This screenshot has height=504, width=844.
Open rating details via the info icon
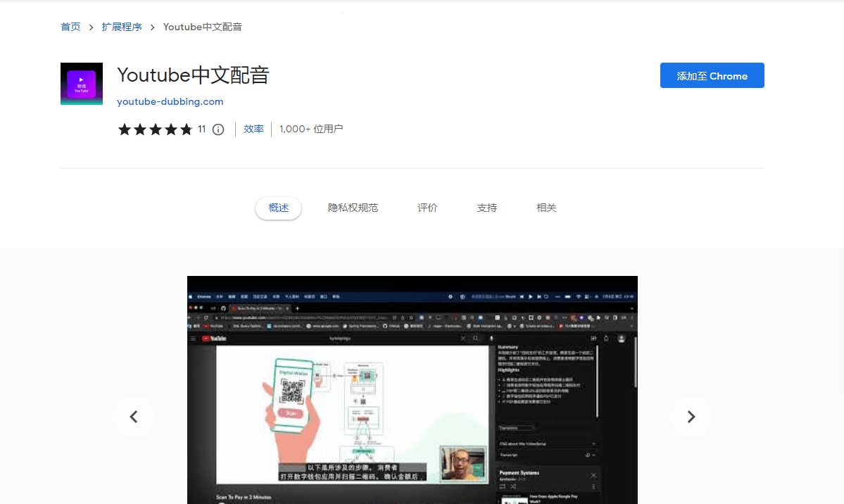pyautogui.click(x=218, y=129)
